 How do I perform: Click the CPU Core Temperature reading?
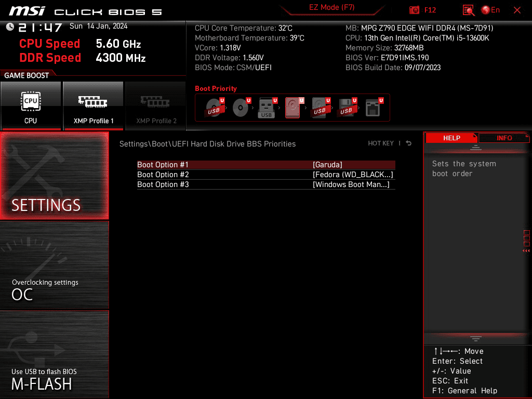tap(244, 28)
